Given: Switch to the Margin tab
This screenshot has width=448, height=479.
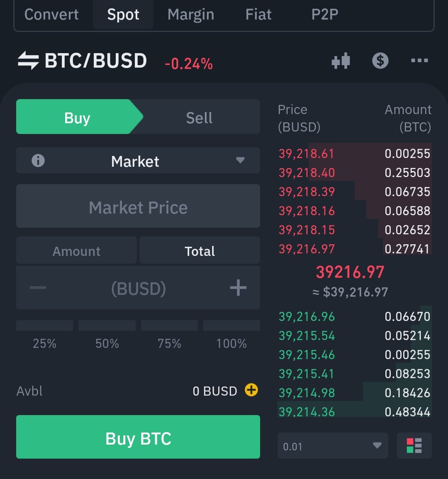Looking at the screenshot, I should pos(191,15).
